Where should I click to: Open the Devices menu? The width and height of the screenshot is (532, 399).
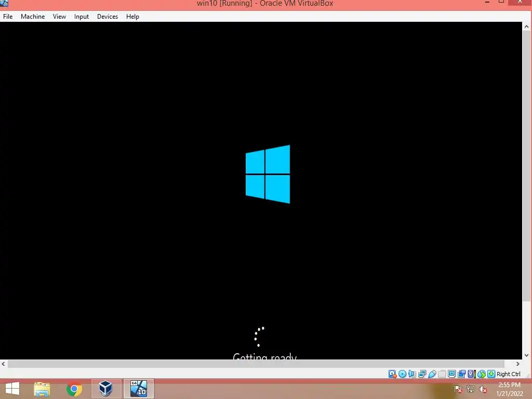point(108,16)
